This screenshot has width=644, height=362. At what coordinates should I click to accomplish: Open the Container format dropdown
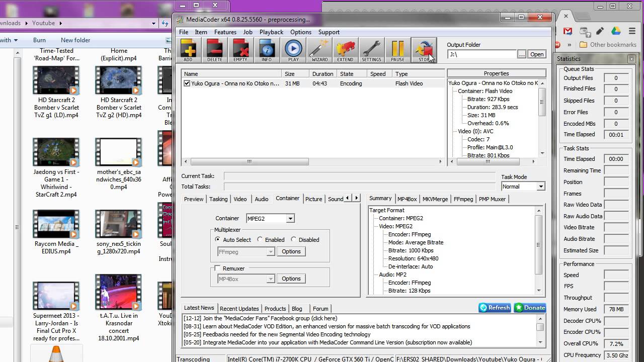290,219
